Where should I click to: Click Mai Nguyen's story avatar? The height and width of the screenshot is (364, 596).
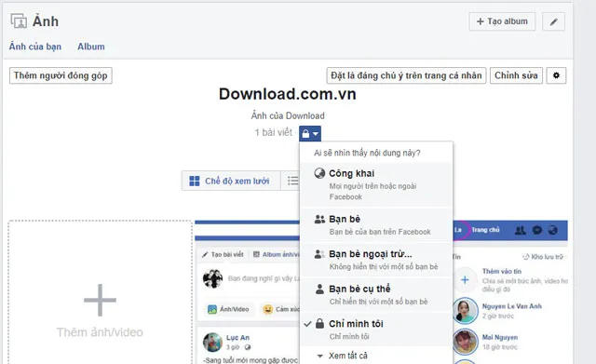pos(465,342)
